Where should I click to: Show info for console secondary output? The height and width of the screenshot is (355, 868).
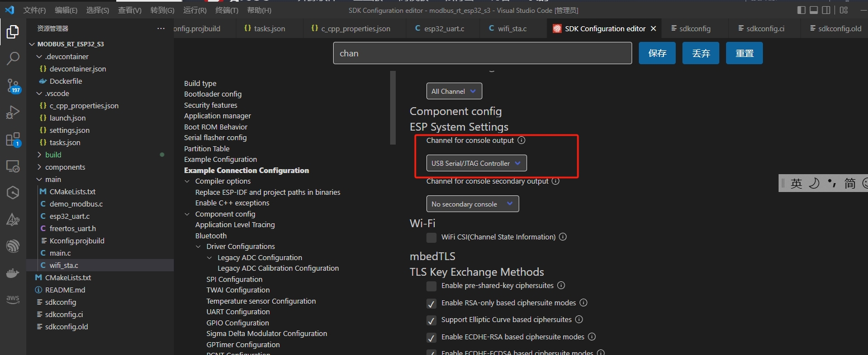(x=555, y=181)
